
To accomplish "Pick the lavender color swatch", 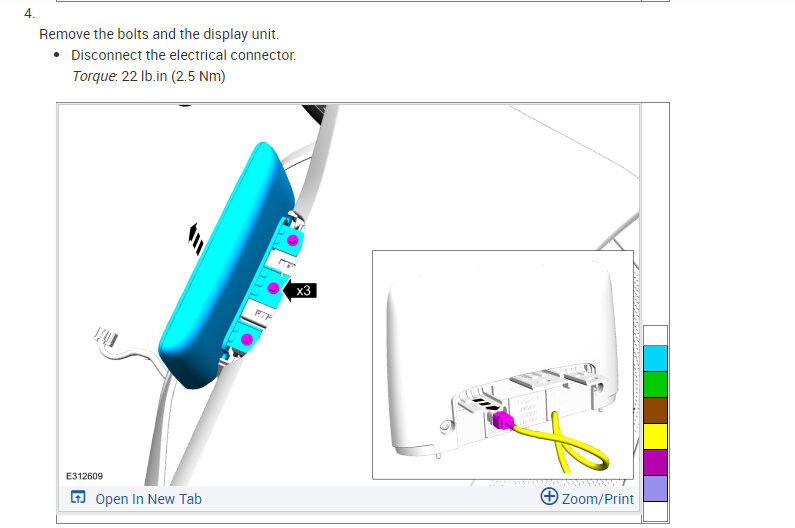I will 655,488.
